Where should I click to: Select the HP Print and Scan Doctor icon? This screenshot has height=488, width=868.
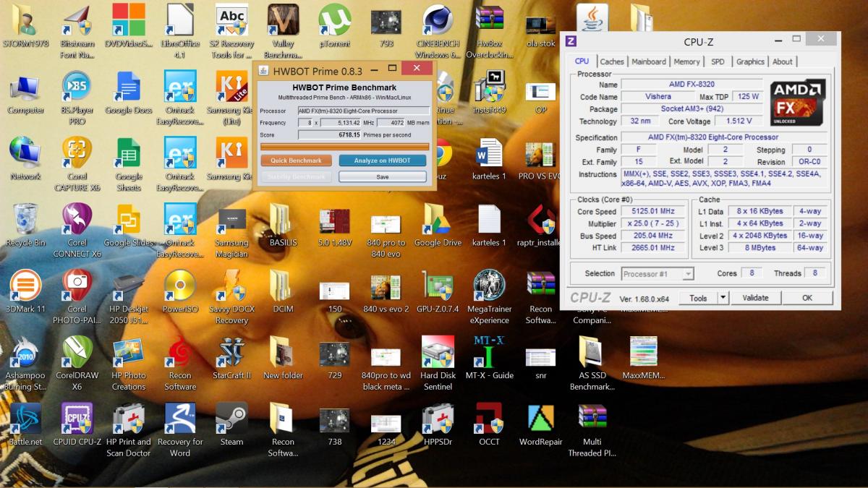129,419
